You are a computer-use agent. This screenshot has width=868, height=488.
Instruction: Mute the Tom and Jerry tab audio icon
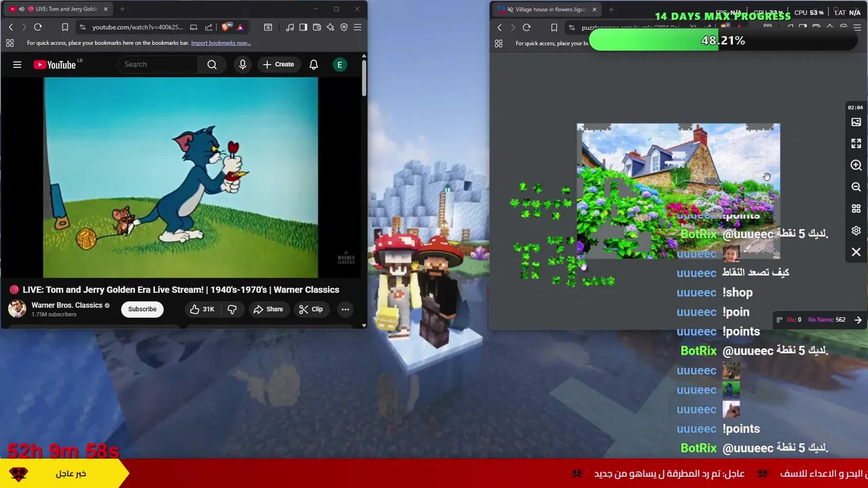pyautogui.click(x=22, y=9)
